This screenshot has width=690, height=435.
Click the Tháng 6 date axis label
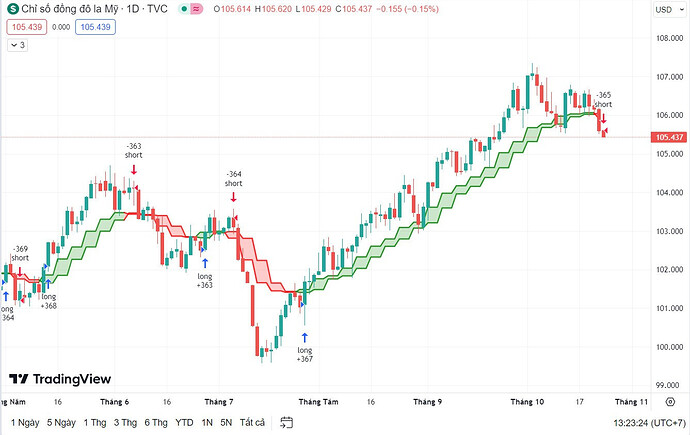[114, 402]
